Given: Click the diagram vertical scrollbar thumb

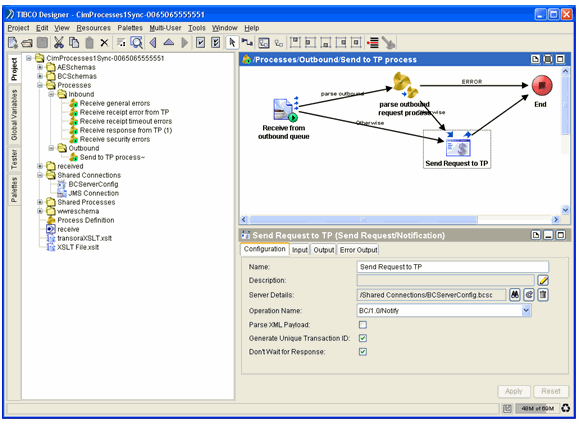Looking at the screenshot, I should click(x=565, y=105).
